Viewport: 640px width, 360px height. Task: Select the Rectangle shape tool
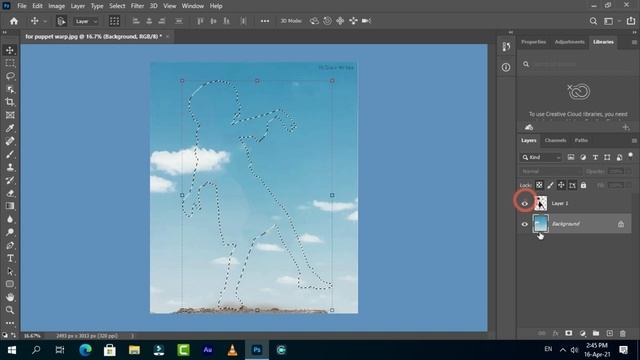point(10,284)
